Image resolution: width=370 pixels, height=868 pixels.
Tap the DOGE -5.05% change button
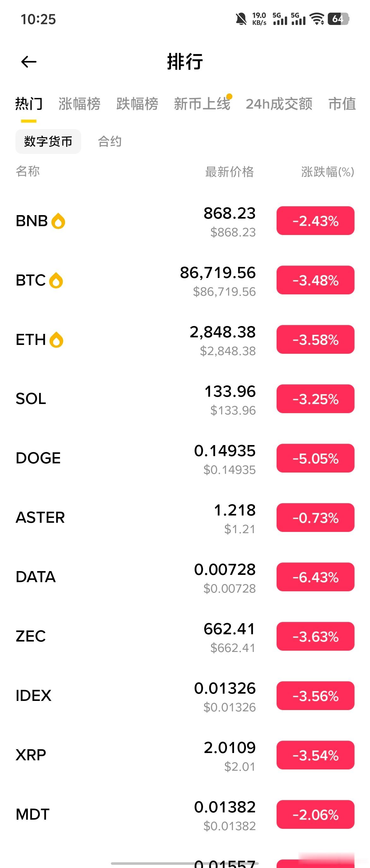click(315, 458)
